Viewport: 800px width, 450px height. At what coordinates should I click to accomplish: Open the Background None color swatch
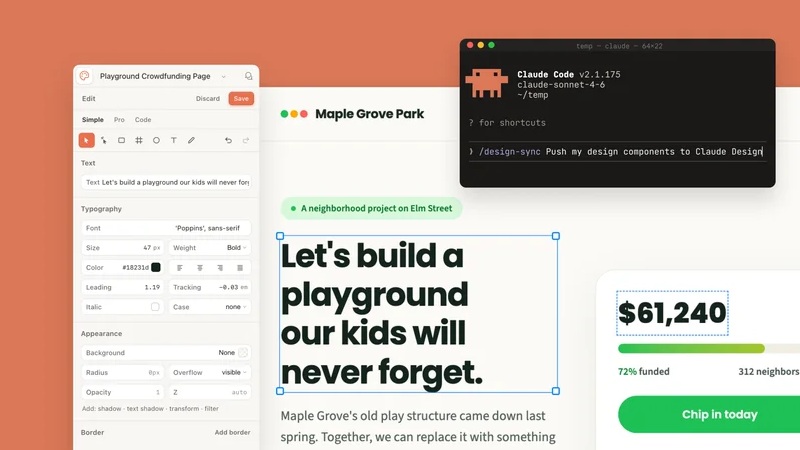click(x=243, y=353)
